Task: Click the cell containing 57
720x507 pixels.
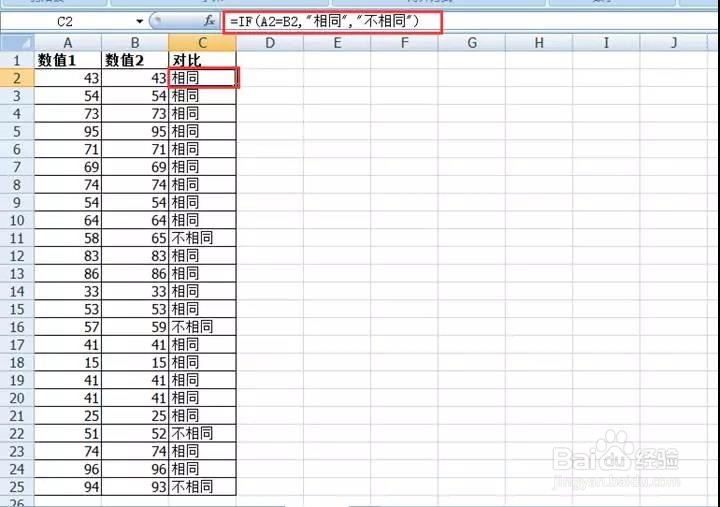Action: point(68,327)
